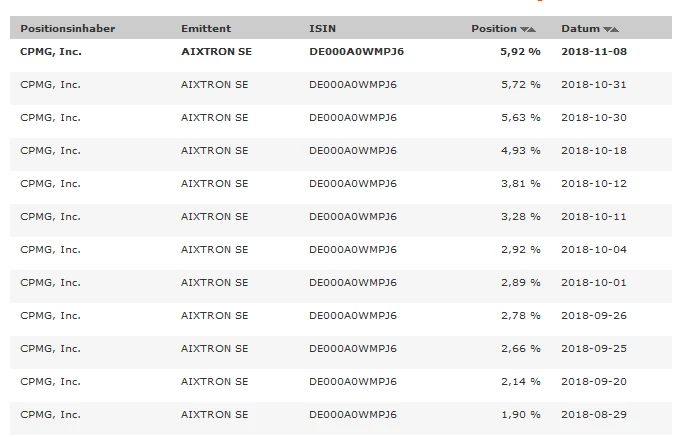Sort Position column ascending with up arrow
The height and width of the screenshot is (437, 674).
[x=531, y=30]
